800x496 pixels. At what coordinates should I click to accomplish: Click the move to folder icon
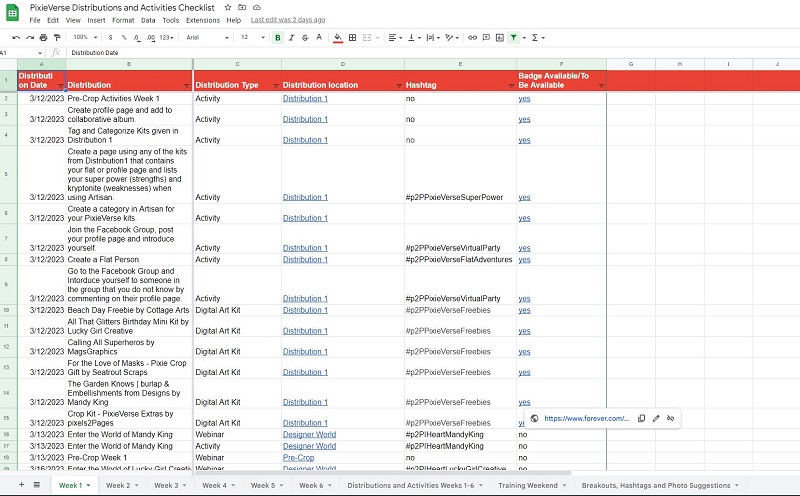click(x=242, y=8)
